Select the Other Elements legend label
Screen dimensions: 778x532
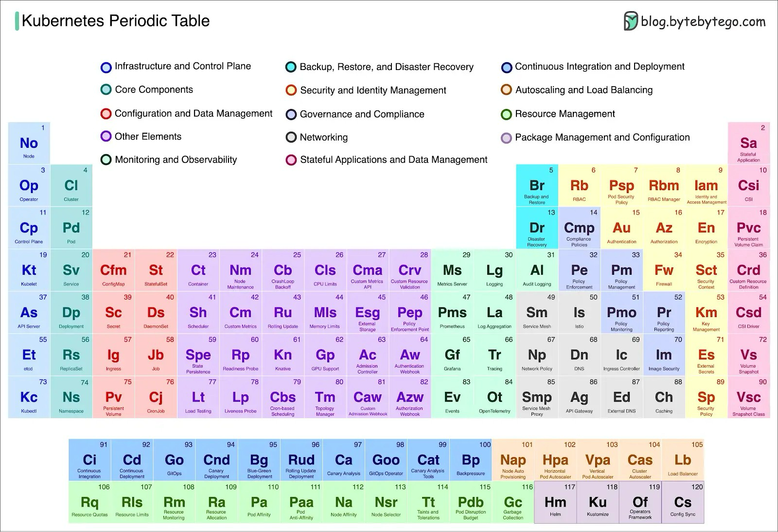[148, 137]
